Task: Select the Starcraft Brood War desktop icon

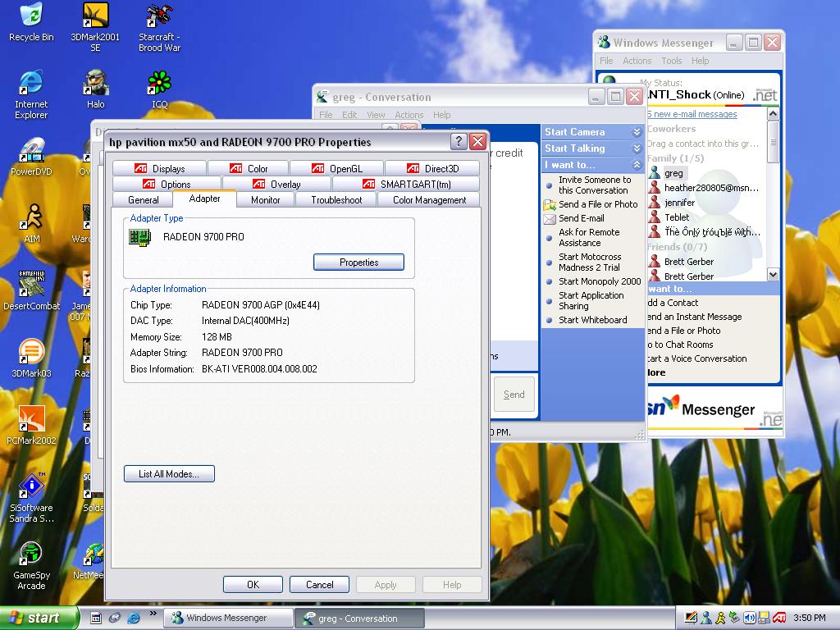Action: point(159,27)
